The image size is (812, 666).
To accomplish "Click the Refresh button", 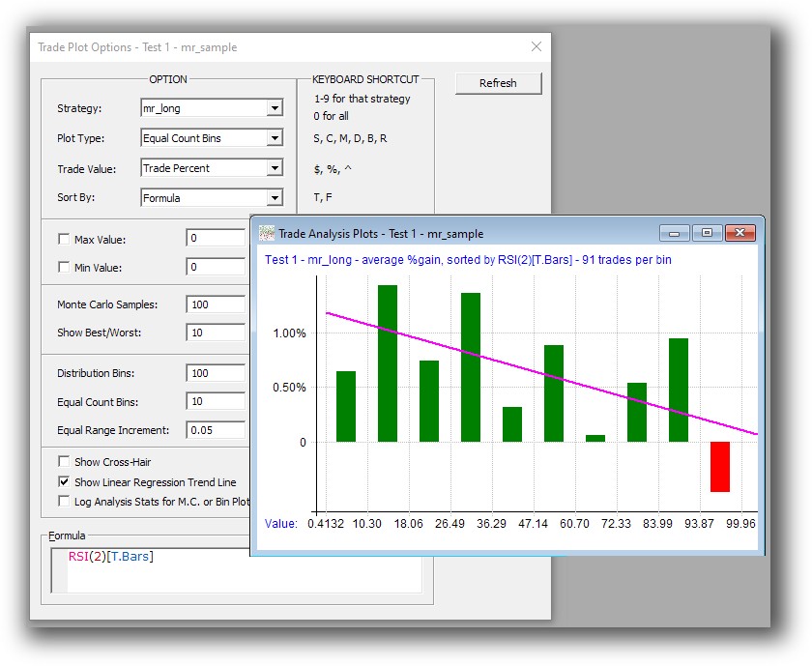I will click(498, 83).
